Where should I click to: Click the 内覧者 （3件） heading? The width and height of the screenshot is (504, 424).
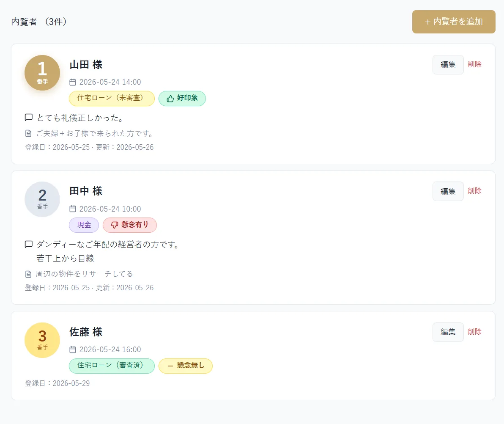[x=39, y=22]
